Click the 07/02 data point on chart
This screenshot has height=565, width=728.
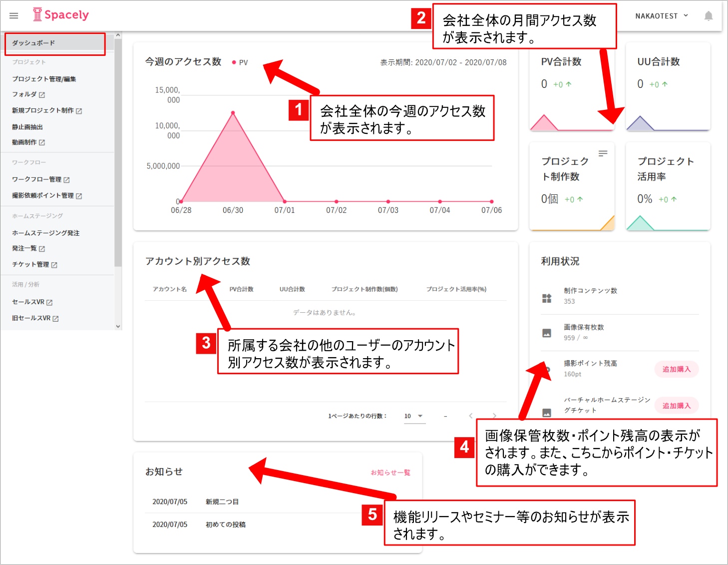(x=337, y=201)
